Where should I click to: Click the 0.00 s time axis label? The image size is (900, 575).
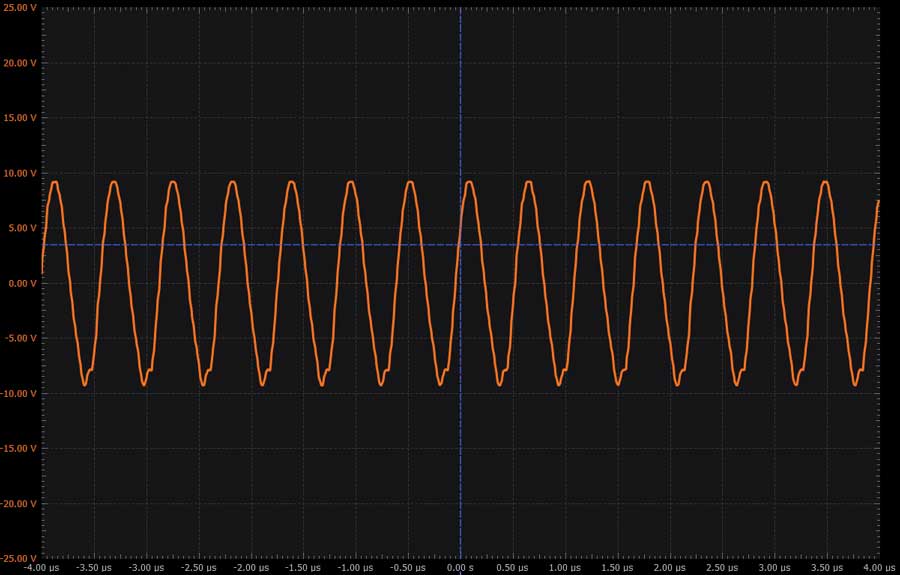[460, 567]
